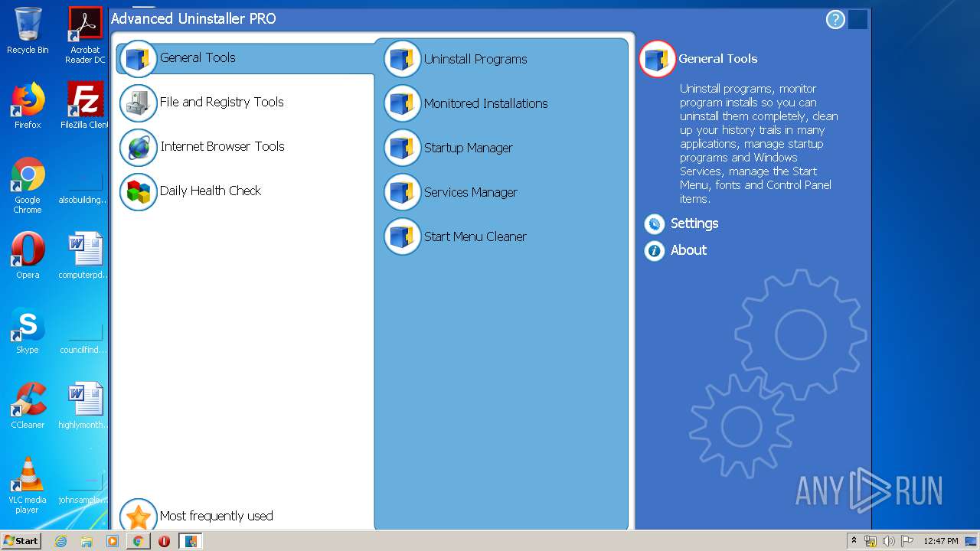The width and height of the screenshot is (980, 551).
Task: Select Daily Health Check menu label
Action: pos(211,191)
